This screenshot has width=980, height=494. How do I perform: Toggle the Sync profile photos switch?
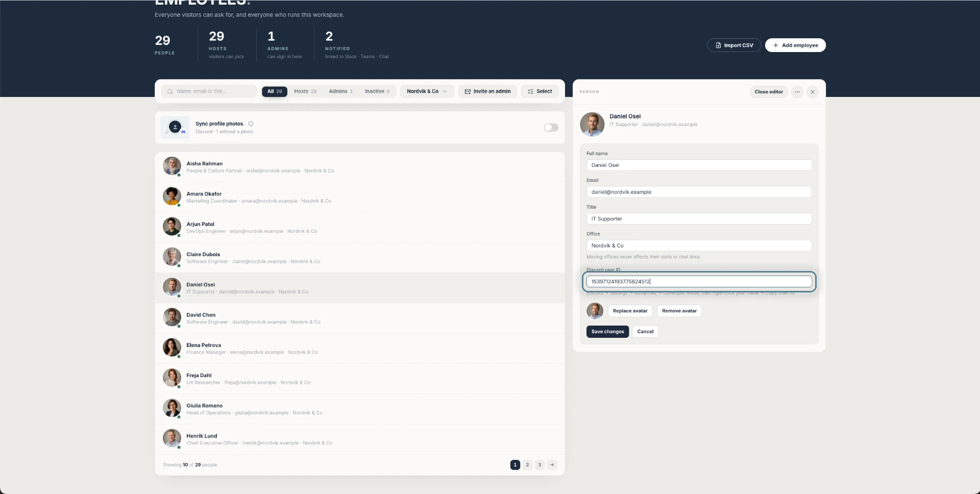click(551, 128)
